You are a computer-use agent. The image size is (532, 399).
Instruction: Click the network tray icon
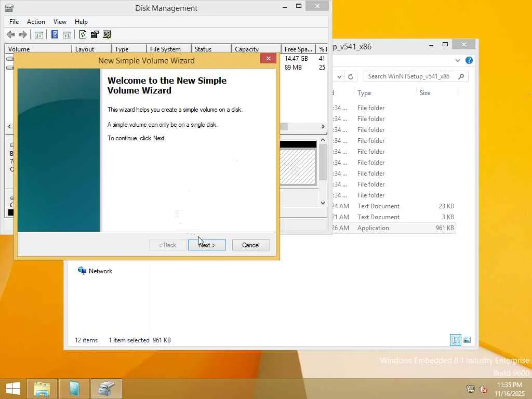[x=470, y=389]
